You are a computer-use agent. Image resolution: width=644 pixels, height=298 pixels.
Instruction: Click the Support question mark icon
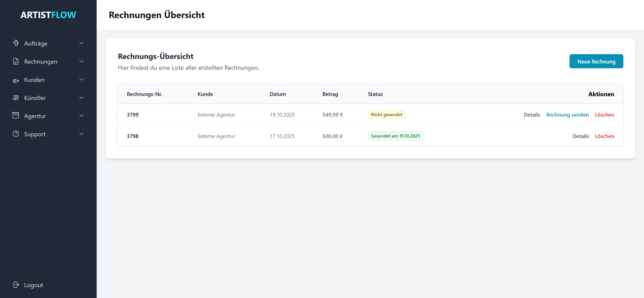16,134
